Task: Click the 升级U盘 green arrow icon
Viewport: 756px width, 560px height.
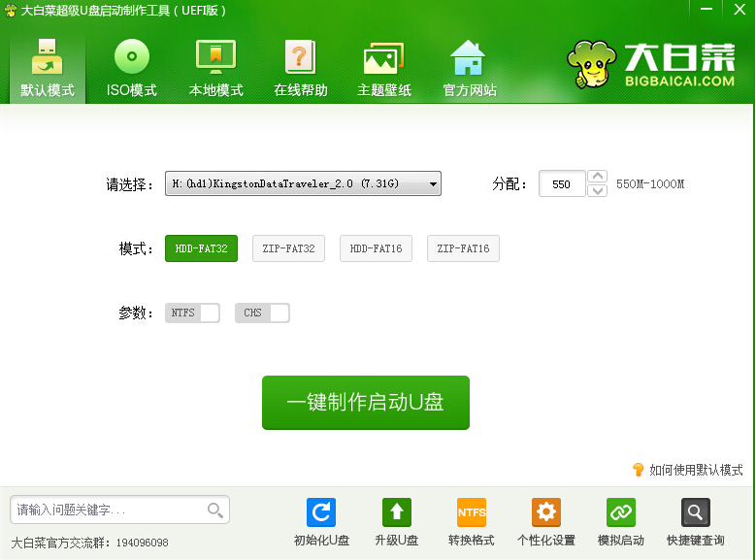Action: click(x=396, y=512)
